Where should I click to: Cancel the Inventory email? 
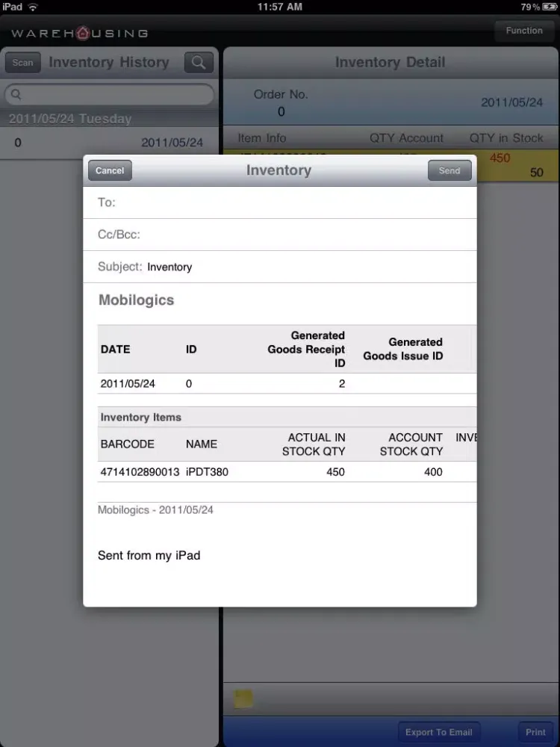pos(110,170)
